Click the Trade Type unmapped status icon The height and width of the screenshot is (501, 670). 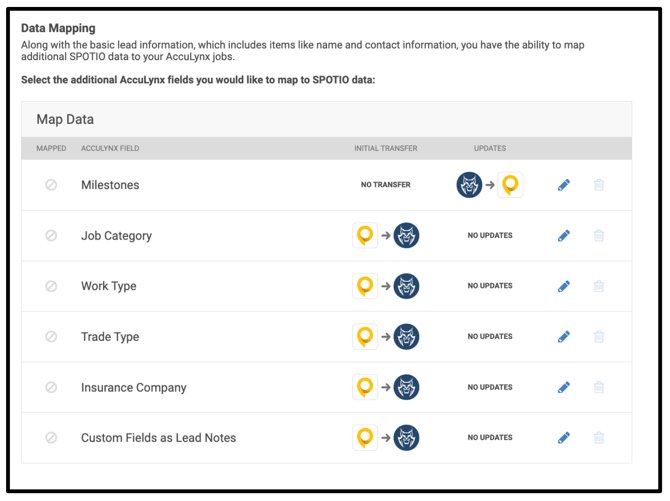pos(51,337)
